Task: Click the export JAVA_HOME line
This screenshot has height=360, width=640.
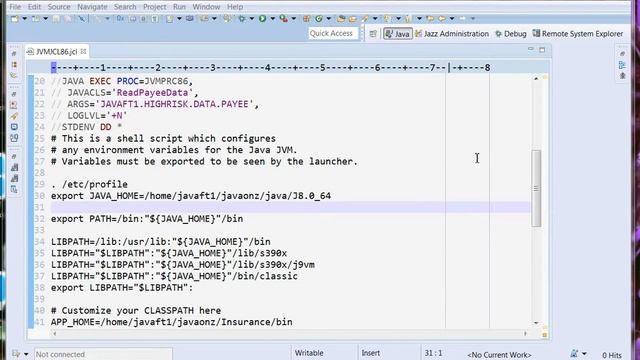Action: pos(191,196)
